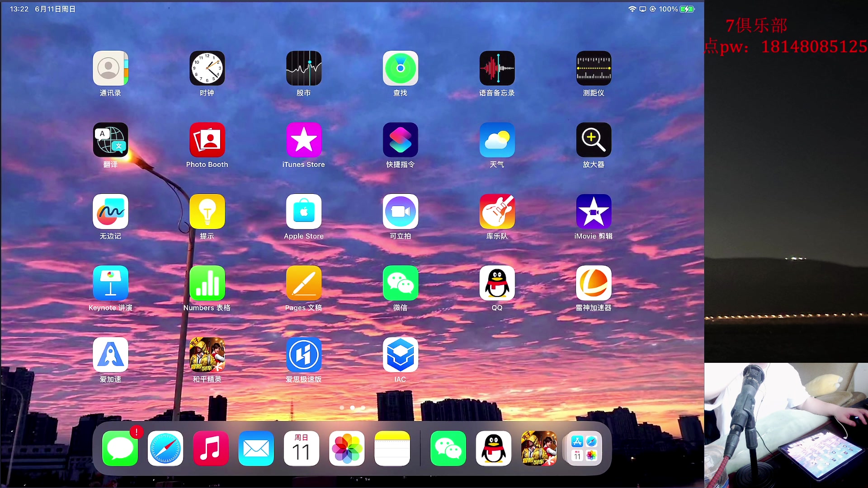Open 雷神加速器 app
This screenshot has height=488, width=868.
coord(593,283)
